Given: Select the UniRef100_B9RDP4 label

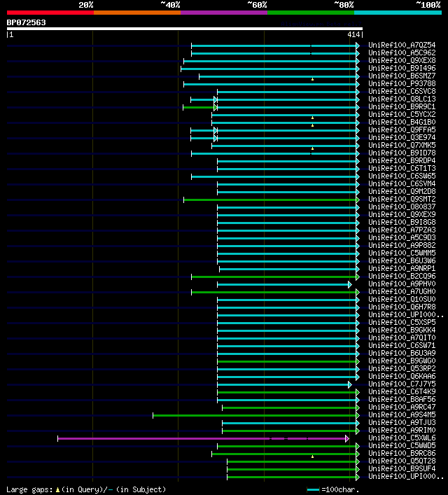Looking at the screenshot, I should (402, 161).
